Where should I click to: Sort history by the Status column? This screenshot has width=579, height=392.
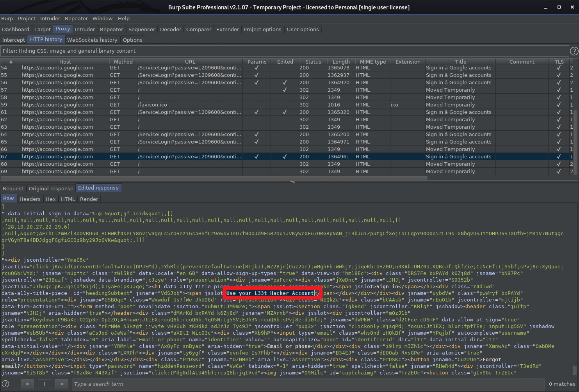pyautogui.click(x=313, y=62)
